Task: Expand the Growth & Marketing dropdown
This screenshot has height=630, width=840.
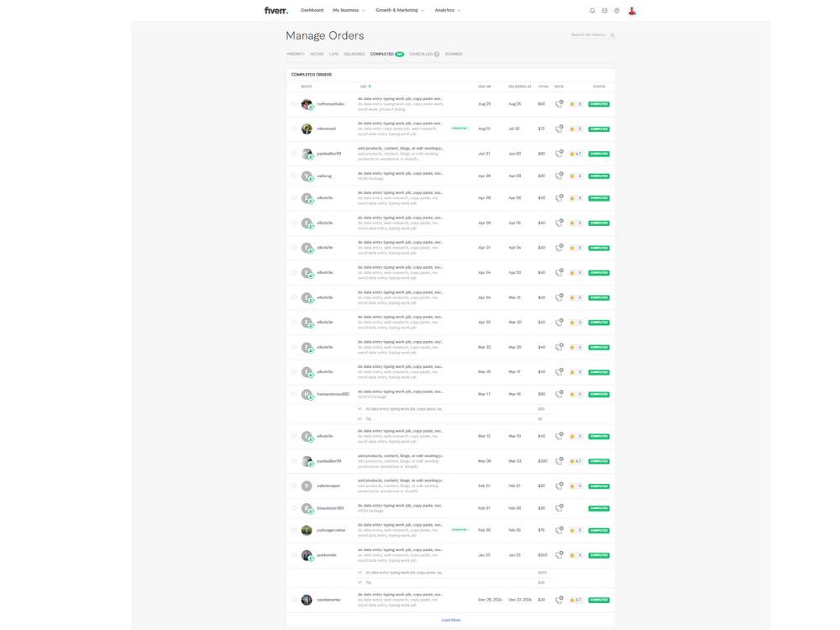Action: pos(400,10)
